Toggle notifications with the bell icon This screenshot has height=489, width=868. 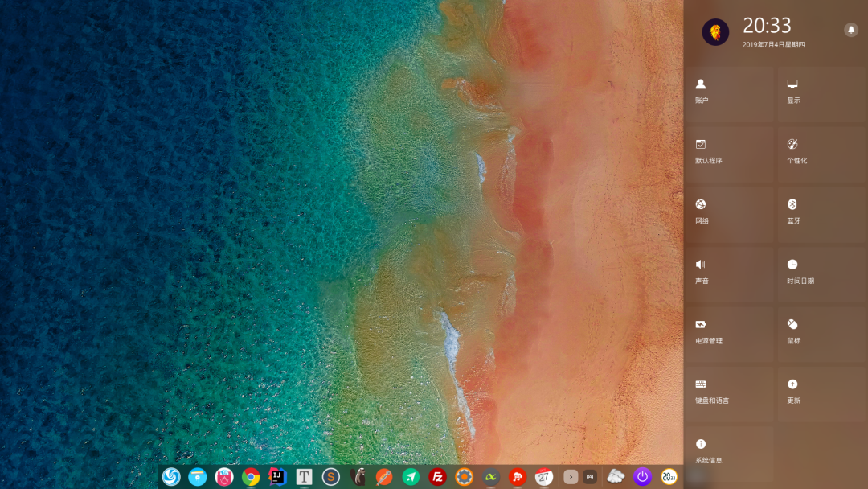tap(850, 31)
